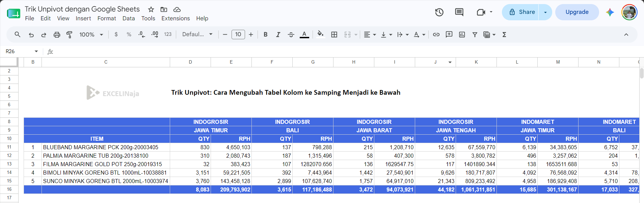Screen dimensions: 644x203
Task: Collapse the toolbar chevron
Action: click(x=626, y=35)
